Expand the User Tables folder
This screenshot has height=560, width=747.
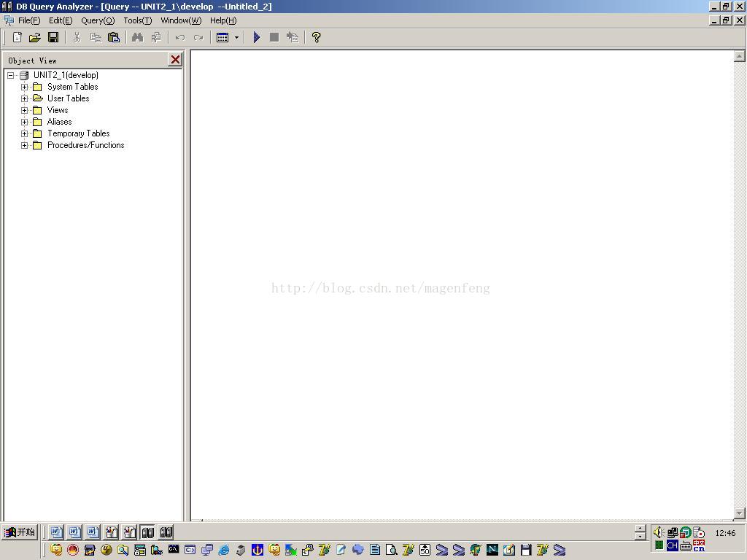point(24,98)
